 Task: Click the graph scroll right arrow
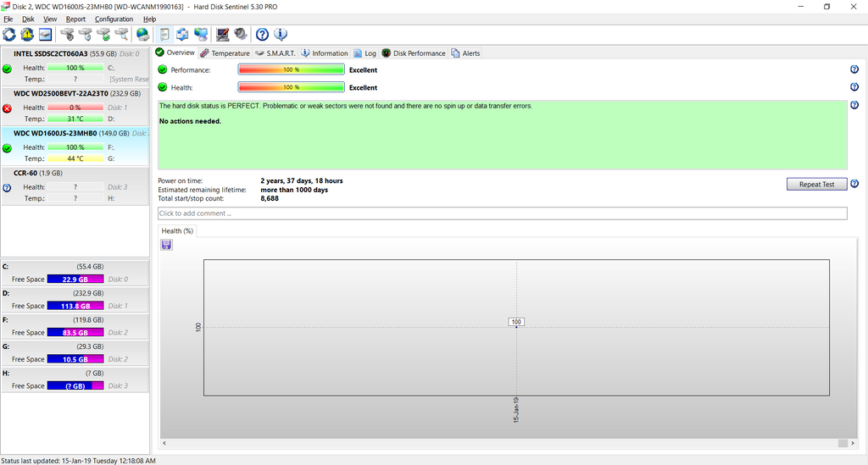point(853,443)
